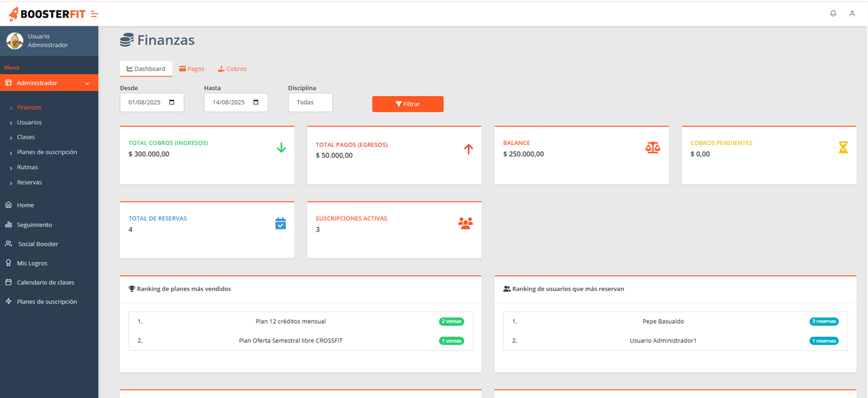Click the chevron beside Reservas in the sidebar

click(x=11, y=183)
